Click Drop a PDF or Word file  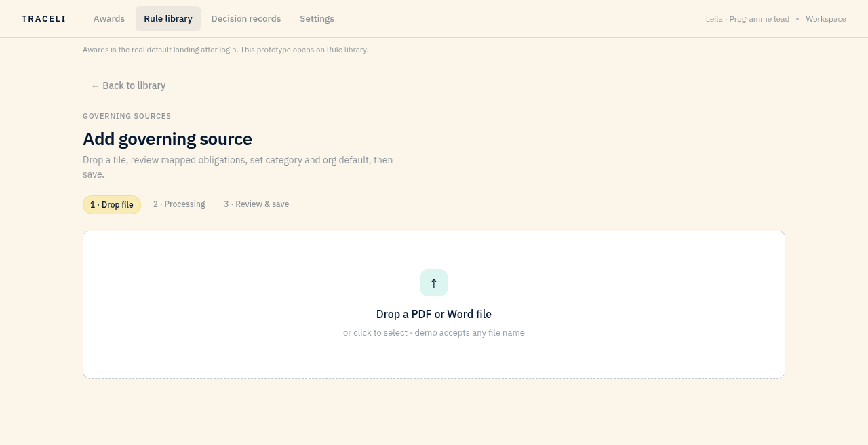434,314
